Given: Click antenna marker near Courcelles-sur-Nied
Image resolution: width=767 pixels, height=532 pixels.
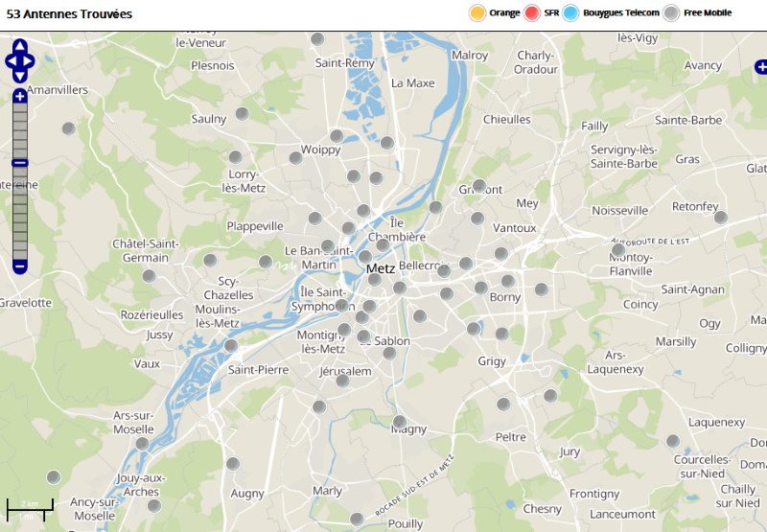Looking at the screenshot, I should pos(673,441).
